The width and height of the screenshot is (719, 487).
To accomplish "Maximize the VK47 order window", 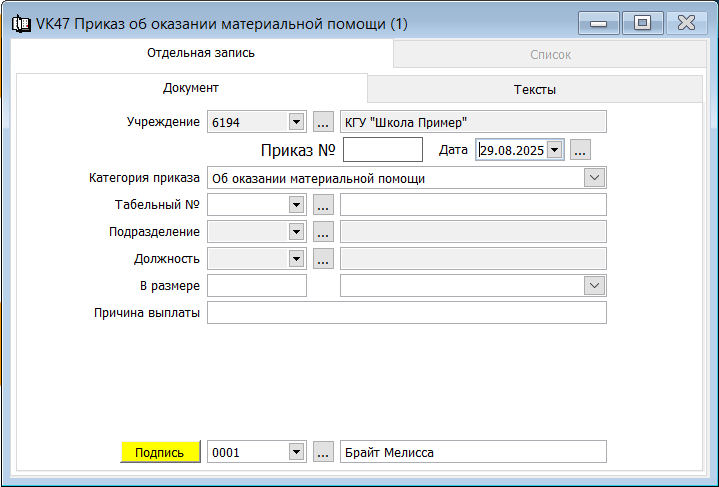I will [x=643, y=23].
